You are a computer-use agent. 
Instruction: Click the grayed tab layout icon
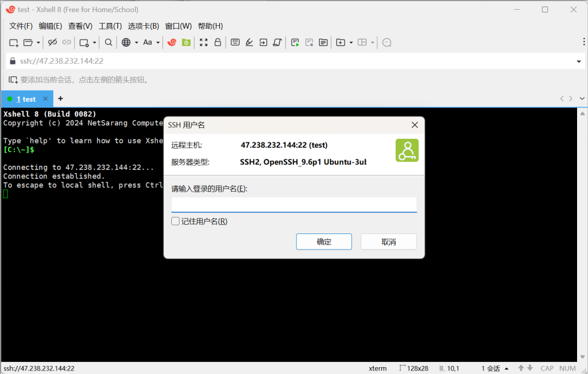coord(362,42)
